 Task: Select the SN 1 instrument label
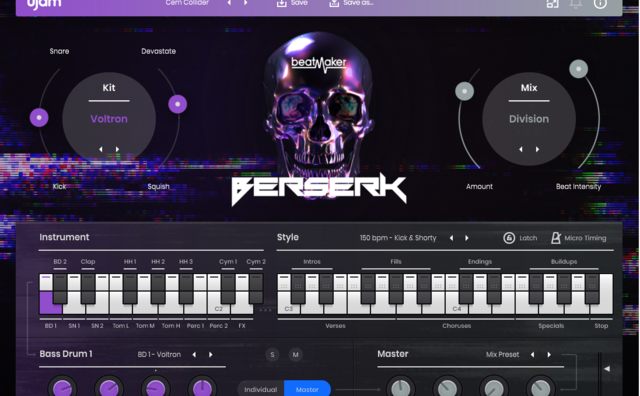point(74,325)
